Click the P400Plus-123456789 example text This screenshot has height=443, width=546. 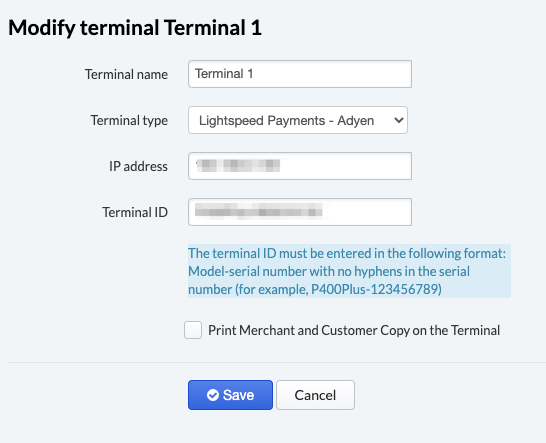click(x=376, y=289)
